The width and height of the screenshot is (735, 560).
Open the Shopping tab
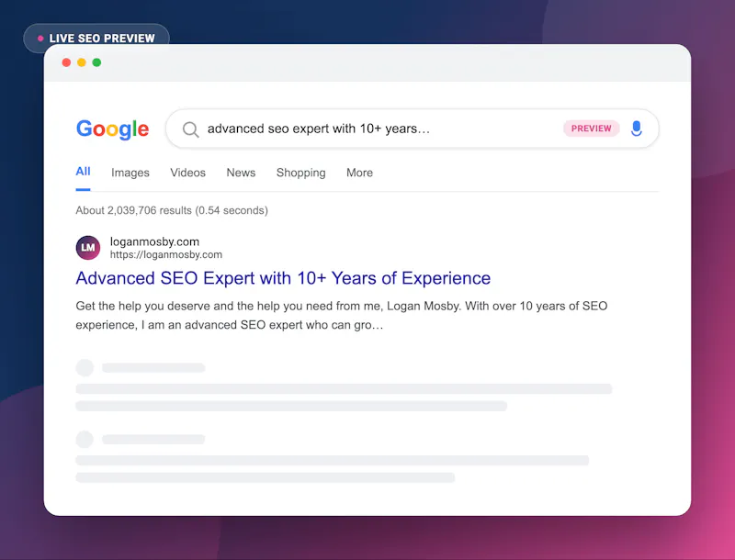301,173
